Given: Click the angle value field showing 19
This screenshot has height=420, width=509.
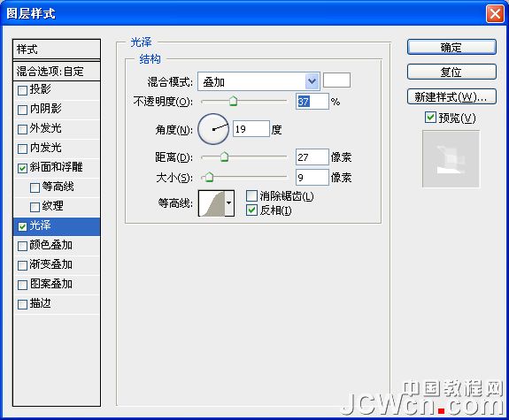Looking at the screenshot, I should pos(251,129).
